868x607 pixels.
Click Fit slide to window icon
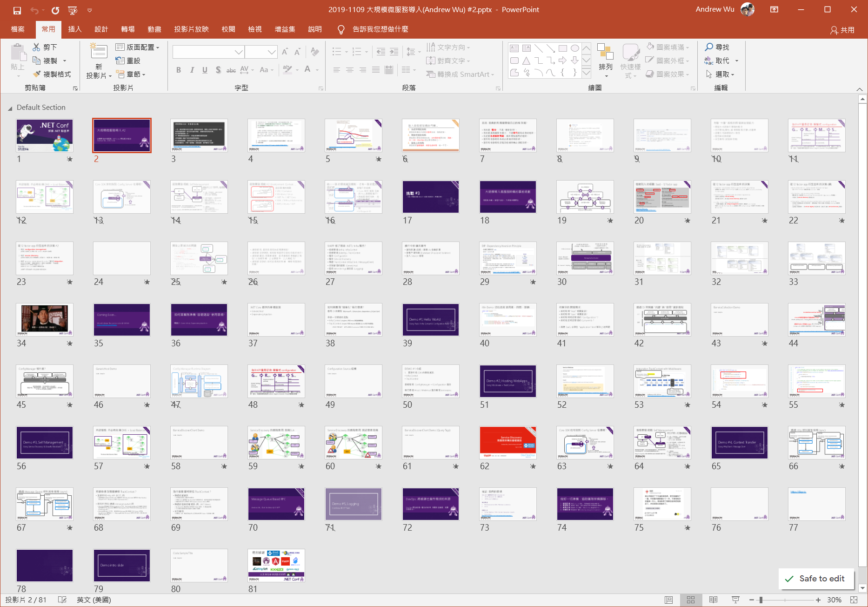(854, 600)
